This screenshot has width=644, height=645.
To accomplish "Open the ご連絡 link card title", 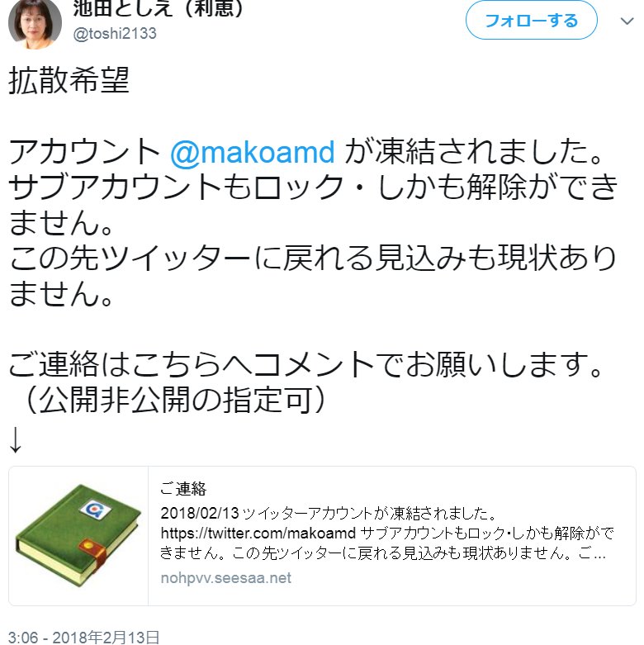I will [183, 489].
